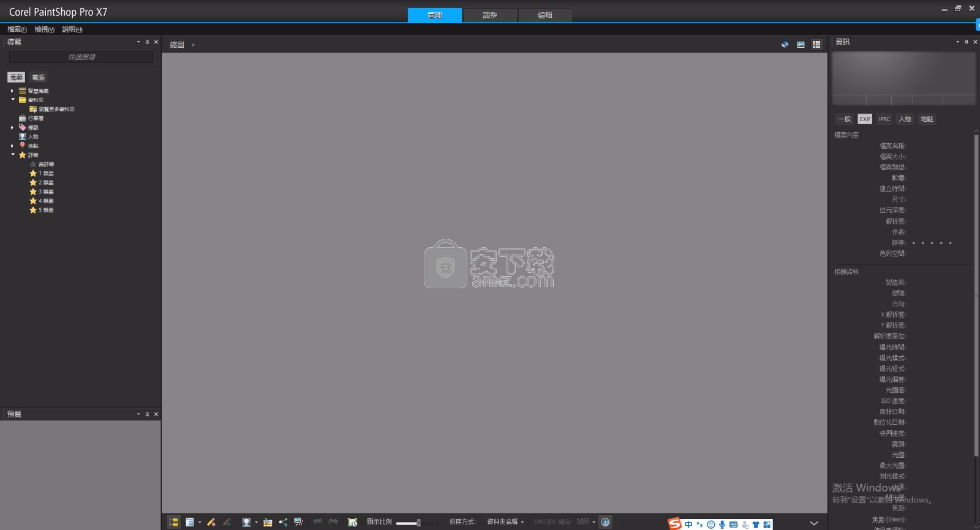Expand the 地點 tree node arrow

click(12, 146)
